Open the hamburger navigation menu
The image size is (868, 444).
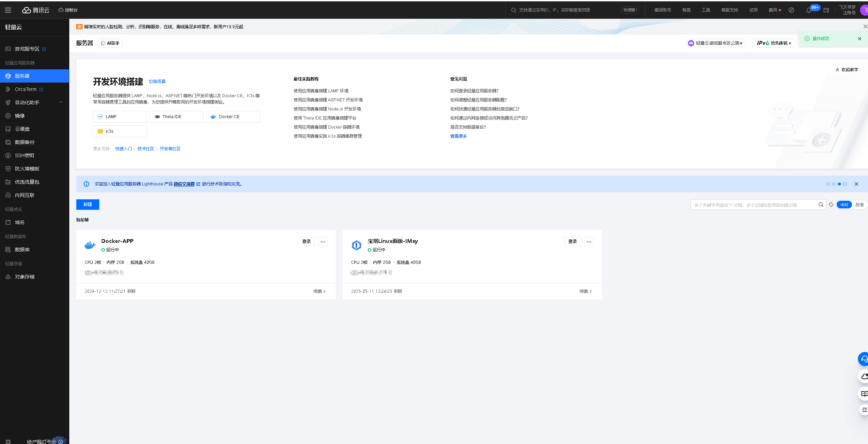tap(8, 10)
